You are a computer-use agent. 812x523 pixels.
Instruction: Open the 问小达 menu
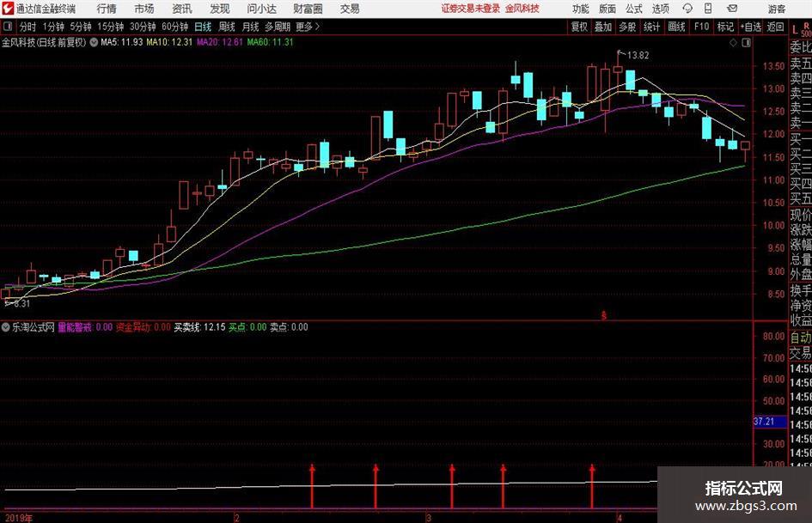[x=261, y=9]
